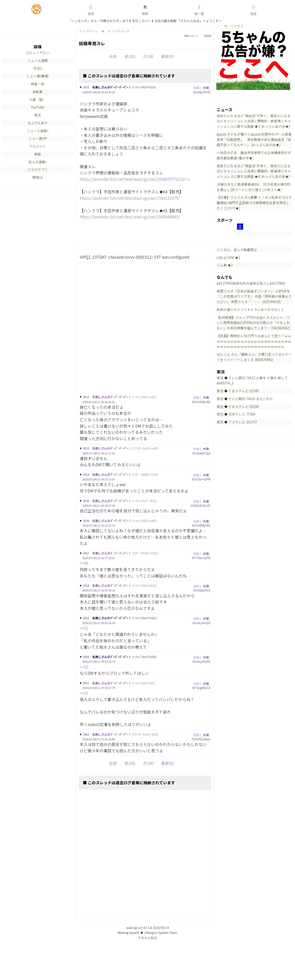Viewport: 295px width, 980px height.
Task: Open ニュー速VIP in the sidebar
Action: coord(38,139)
